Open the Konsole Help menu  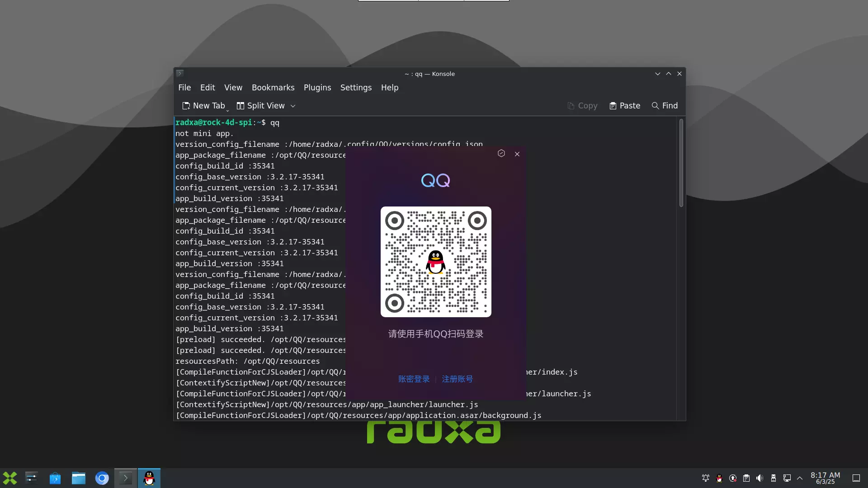tap(390, 88)
